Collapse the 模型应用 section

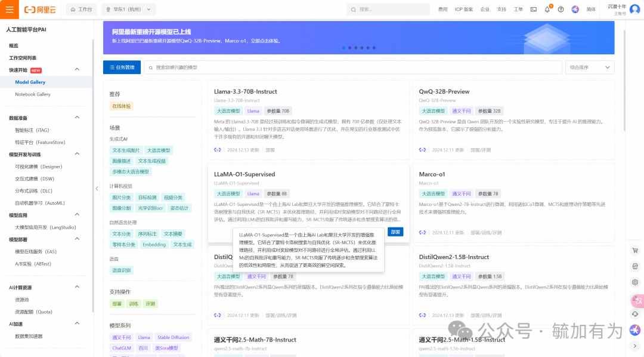tap(77, 215)
